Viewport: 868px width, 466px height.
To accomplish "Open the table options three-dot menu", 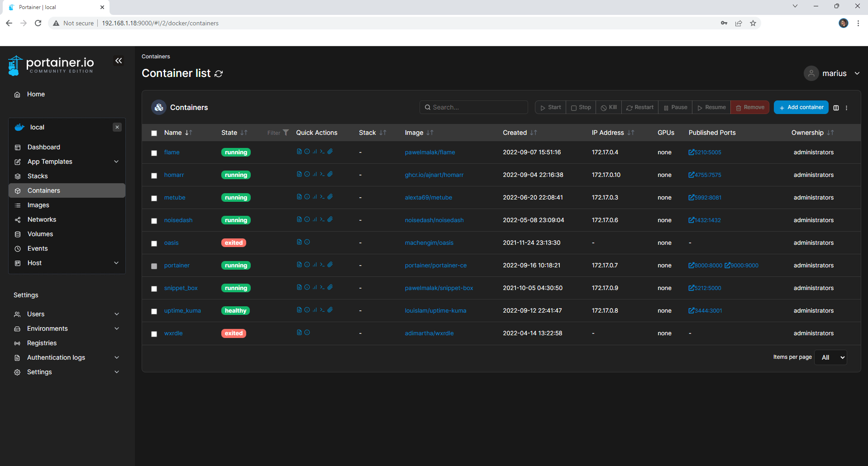I will (846, 108).
